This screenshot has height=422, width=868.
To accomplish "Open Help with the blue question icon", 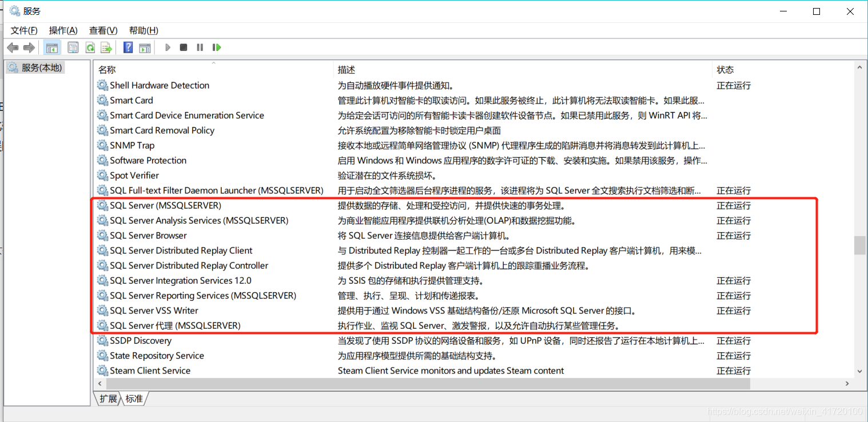I will click(x=128, y=47).
